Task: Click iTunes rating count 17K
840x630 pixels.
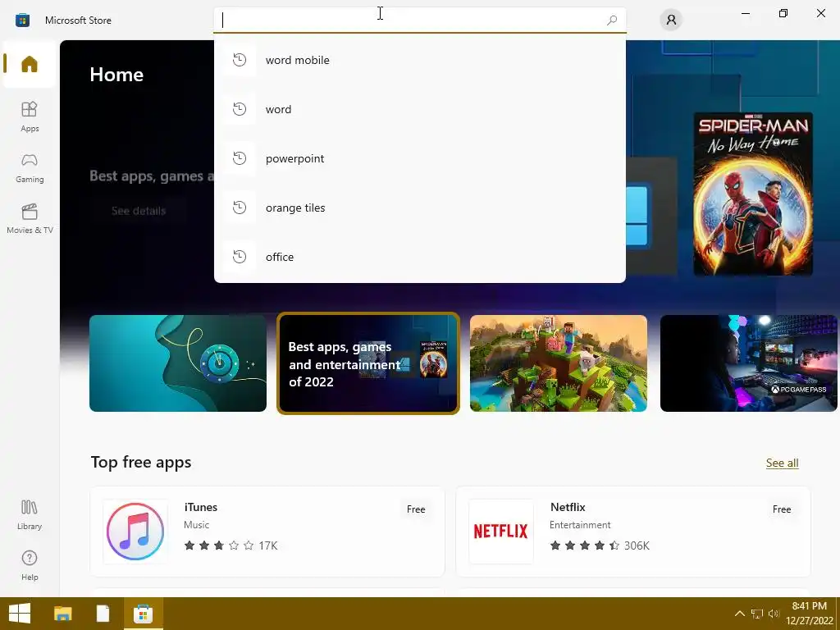Action: pos(268,546)
